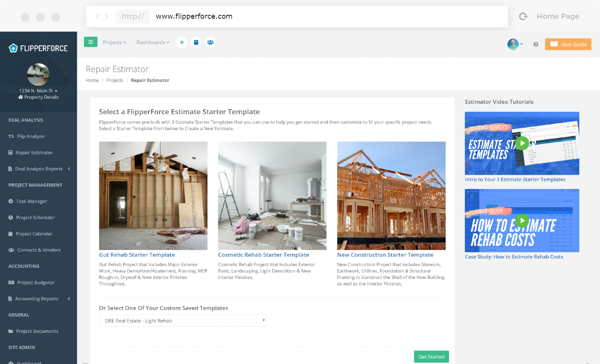600x364 pixels.
Task: Open the Projects dropdown menu
Action: point(114,43)
